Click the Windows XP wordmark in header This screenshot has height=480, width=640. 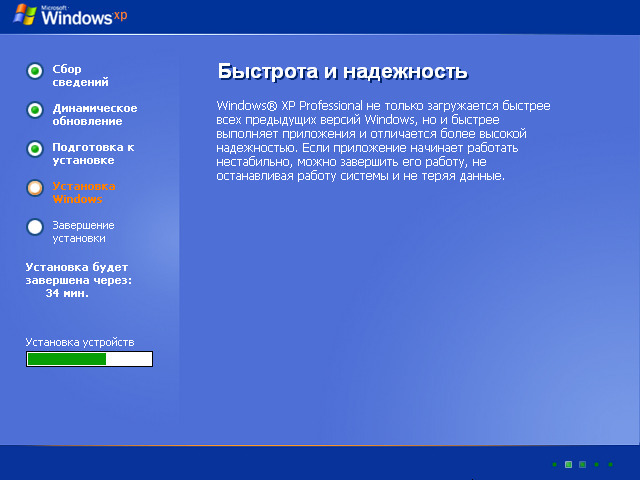tap(84, 16)
